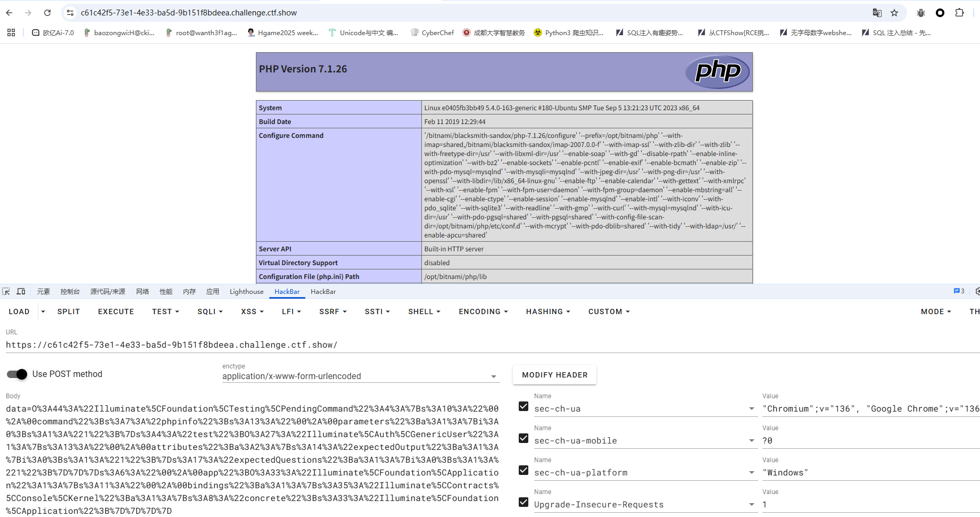This screenshot has width=980, height=517.
Task: Disable the Use POST method switch
Action: 17,374
